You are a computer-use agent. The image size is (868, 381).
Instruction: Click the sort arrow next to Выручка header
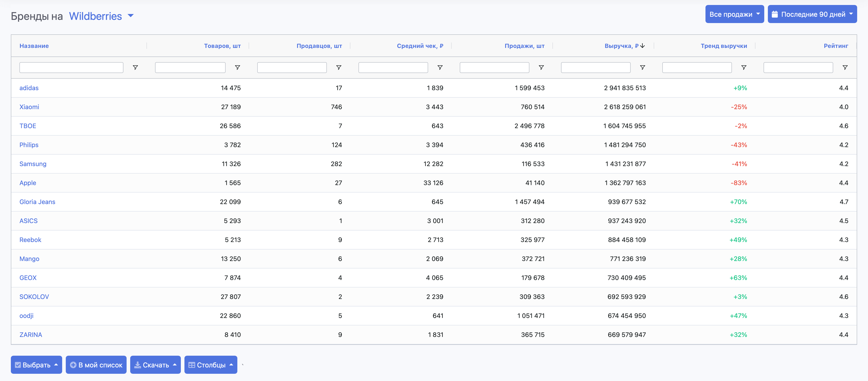(642, 46)
